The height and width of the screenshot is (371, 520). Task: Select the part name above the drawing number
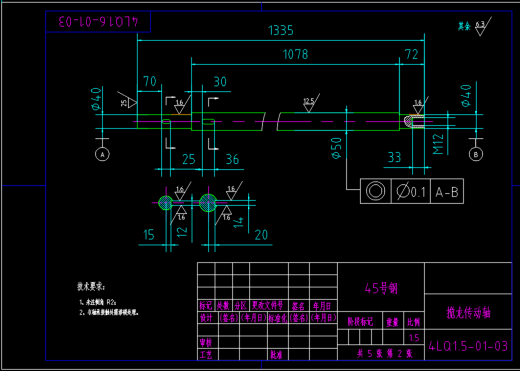click(x=468, y=313)
